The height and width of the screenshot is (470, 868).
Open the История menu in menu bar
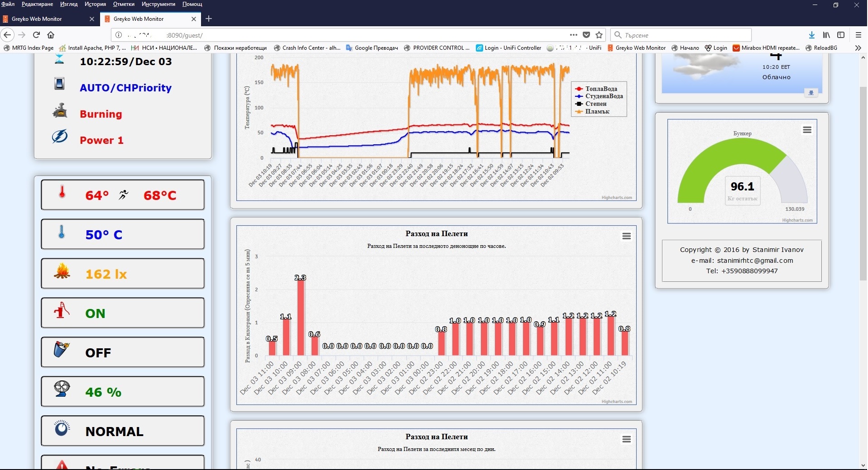point(95,4)
